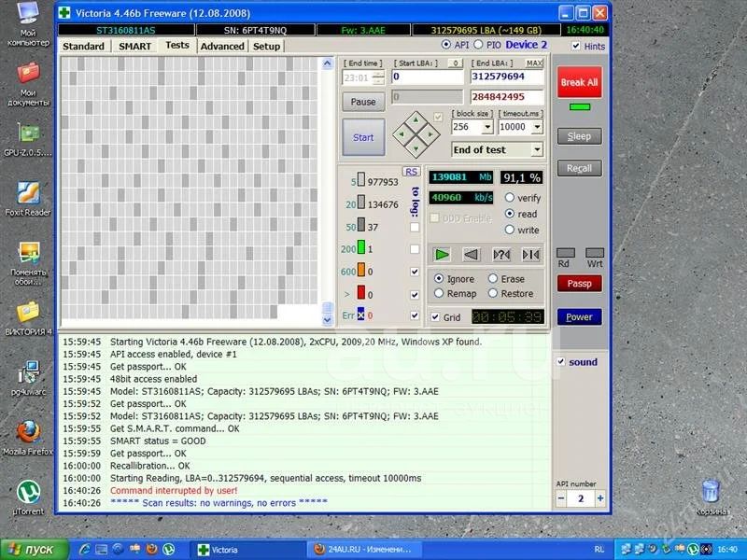The height and width of the screenshot is (560, 747).
Task: Open the ВИКТОРИЯ folder on desktop
Action: pos(28,318)
